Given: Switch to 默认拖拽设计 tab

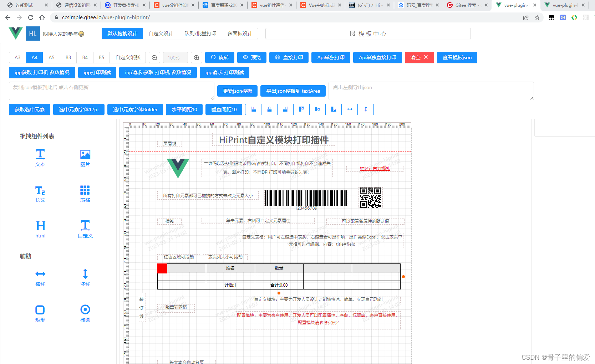Looking at the screenshot, I should click(x=122, y=34).
